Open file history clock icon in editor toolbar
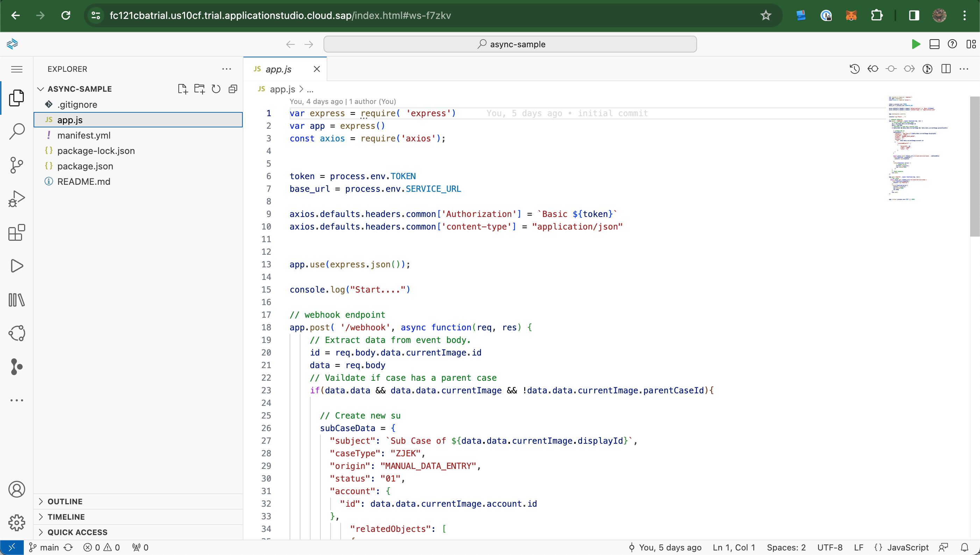Image resolution: width=980 pixels, height=555 pixels. pyautogui.click(x=854, y=69)
